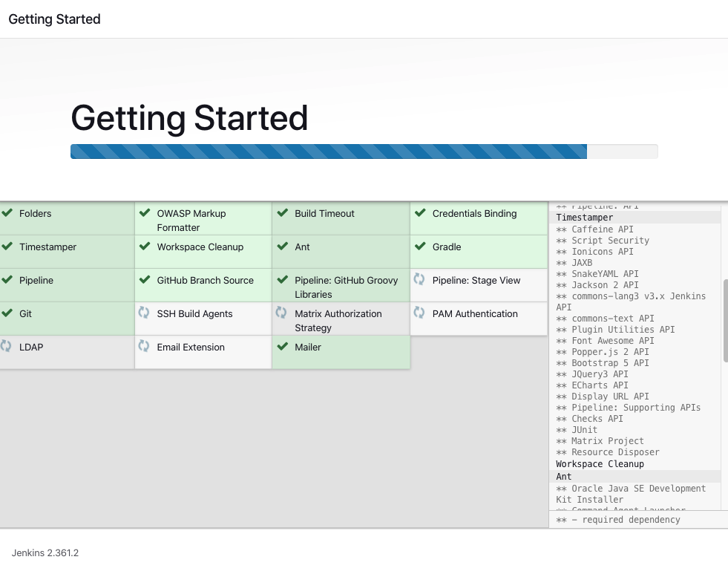The image size is (728, 574).
Task: Click the Email Extension plugin name
Action: (x=191, y=348)
